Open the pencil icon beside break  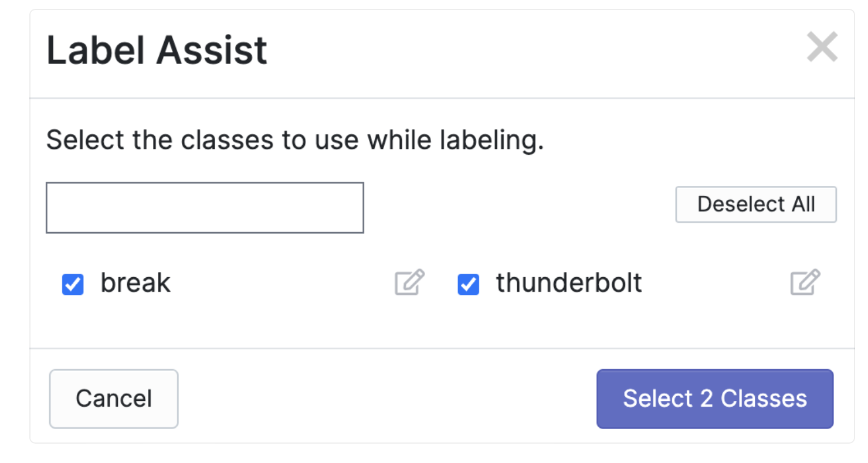[409, 282]
